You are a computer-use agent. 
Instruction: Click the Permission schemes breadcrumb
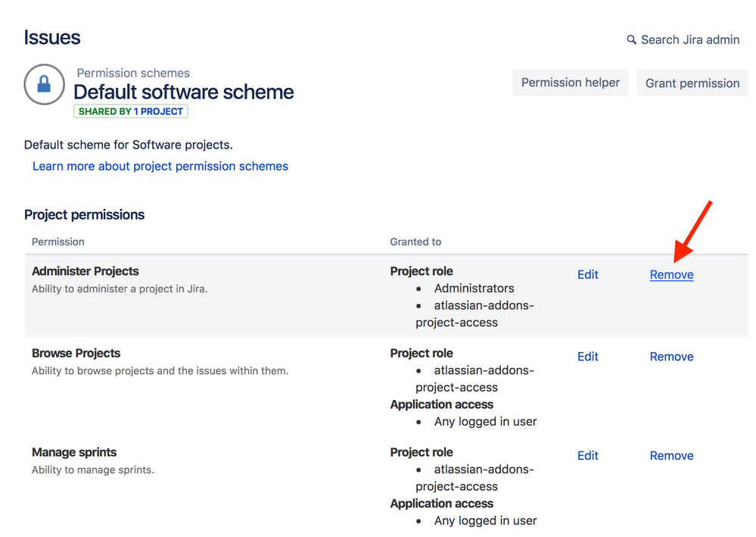click(x=132, y=73)
